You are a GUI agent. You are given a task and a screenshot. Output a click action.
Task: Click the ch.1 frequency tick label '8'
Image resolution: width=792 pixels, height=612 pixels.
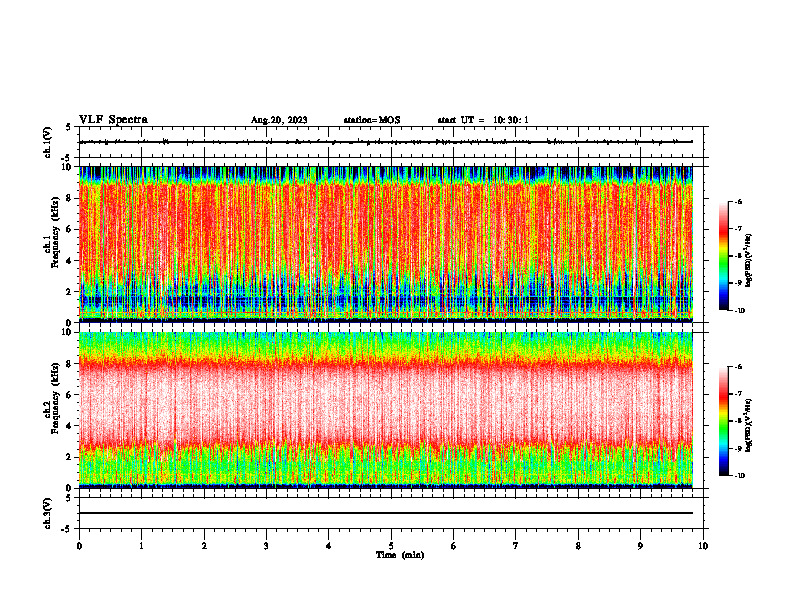click(69, 198)
